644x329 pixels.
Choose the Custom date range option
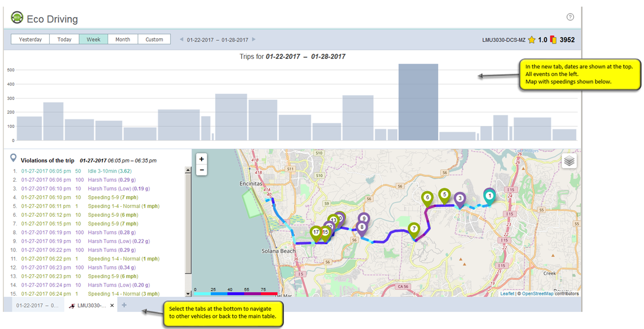(154, 39)
